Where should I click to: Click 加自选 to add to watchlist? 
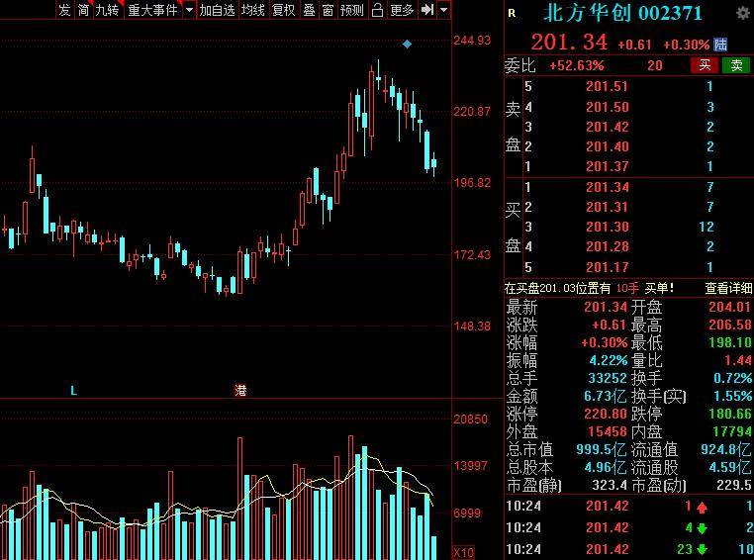click(x=217, y=10)
